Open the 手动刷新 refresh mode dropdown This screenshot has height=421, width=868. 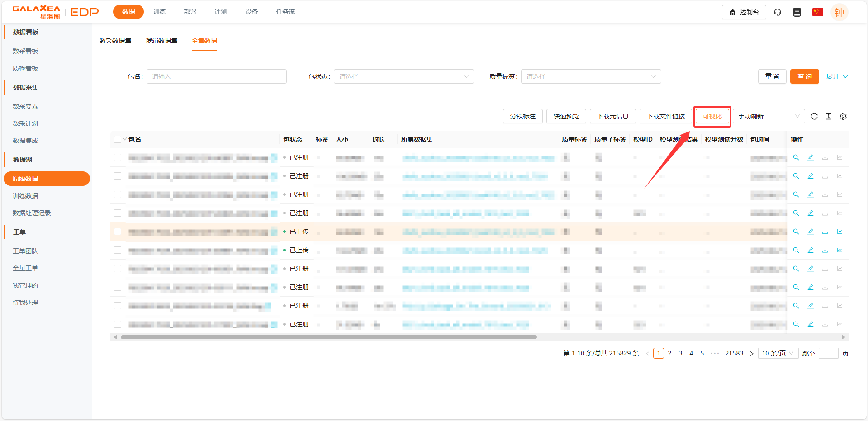coord(768,116)
